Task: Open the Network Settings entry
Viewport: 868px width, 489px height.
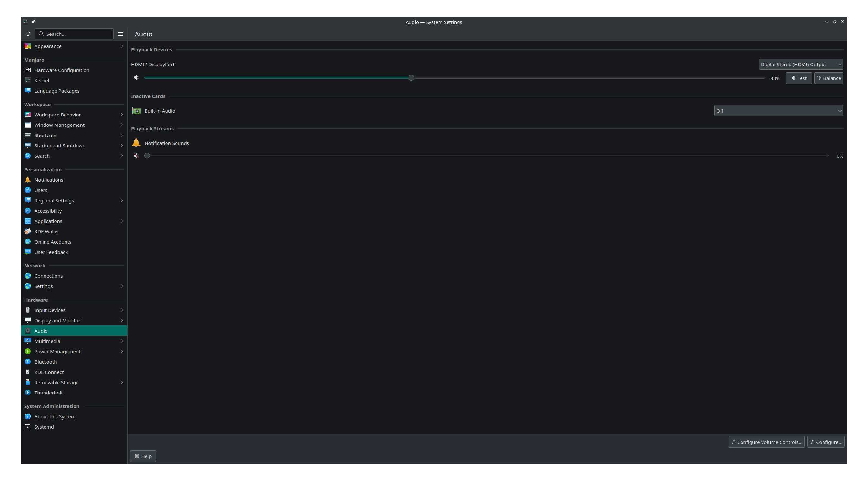Action: [74, 286]
